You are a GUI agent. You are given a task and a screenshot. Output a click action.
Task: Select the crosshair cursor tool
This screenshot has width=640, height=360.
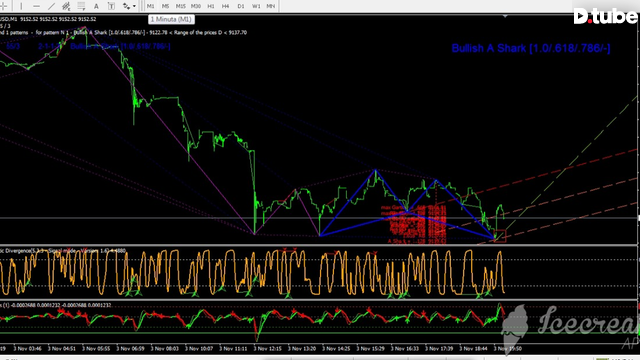click(3, 6)
